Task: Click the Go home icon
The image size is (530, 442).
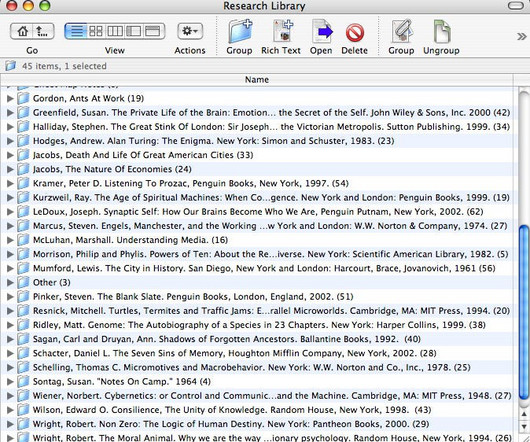Action: 22,31
